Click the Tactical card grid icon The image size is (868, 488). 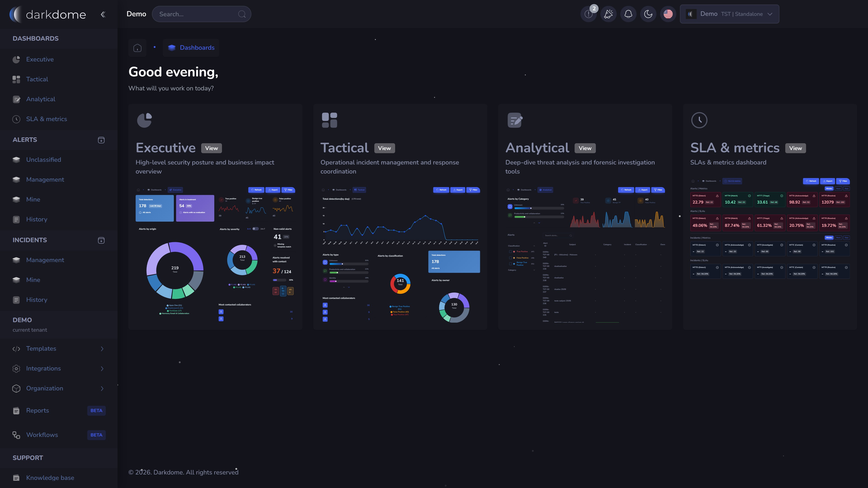pos(329,120)
